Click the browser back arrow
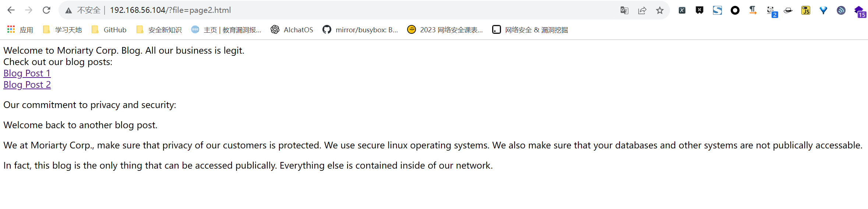 (11, 10)
